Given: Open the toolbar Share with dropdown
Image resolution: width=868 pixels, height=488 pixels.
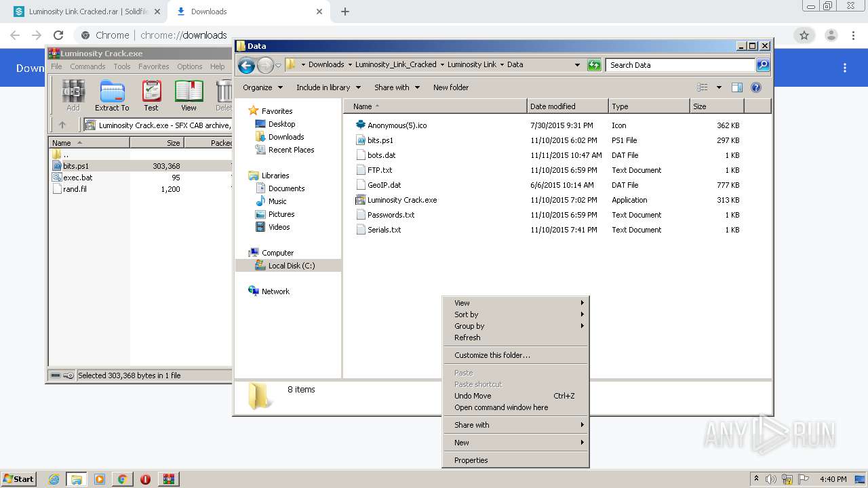Looking at the screenshot, I should pyautogui.click(x=397, y=87).
